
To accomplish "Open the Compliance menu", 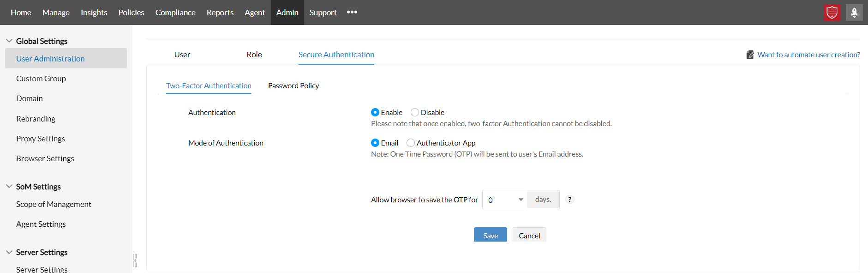I will click(x=175, y=12).
